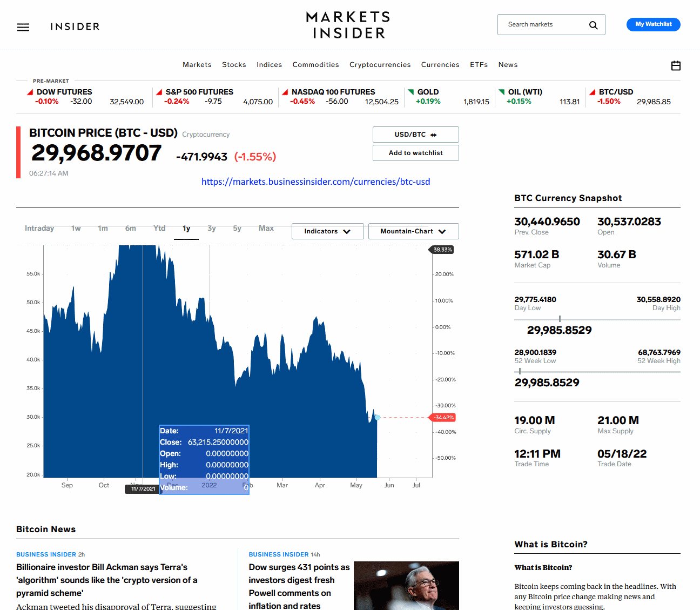The height and width of the screenshot is (610, 700).
Task: Click the red -34.42% price marker
Action: [x=442, y=418]
